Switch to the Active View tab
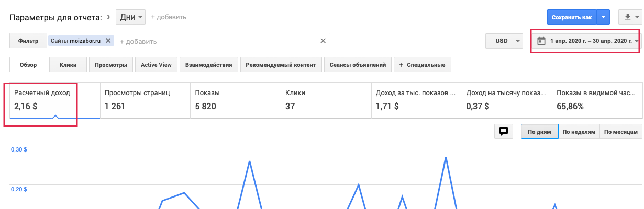The height and width of the screenshot is (209, 644). pyautogui.click(x=156, y=65)
